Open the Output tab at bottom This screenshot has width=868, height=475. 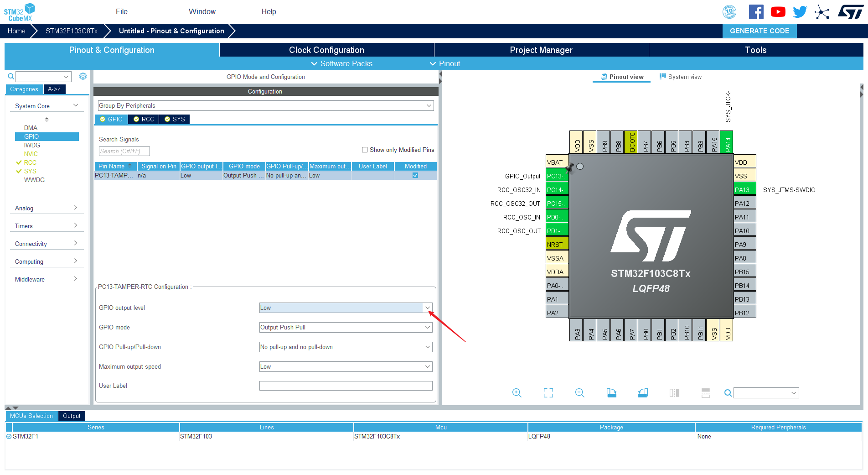pyautogui.click(x=72, y=416)
